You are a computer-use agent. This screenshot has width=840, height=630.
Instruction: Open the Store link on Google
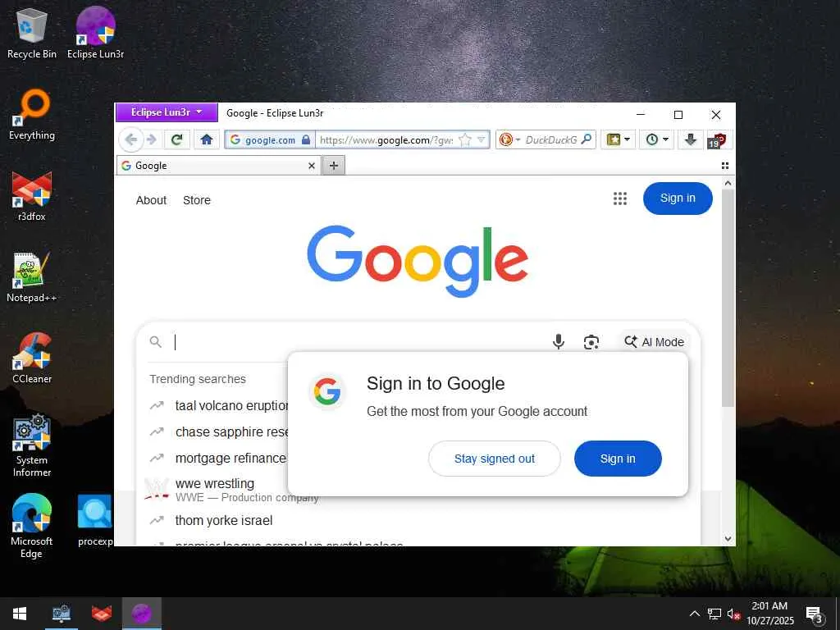(x=197, y=200)
